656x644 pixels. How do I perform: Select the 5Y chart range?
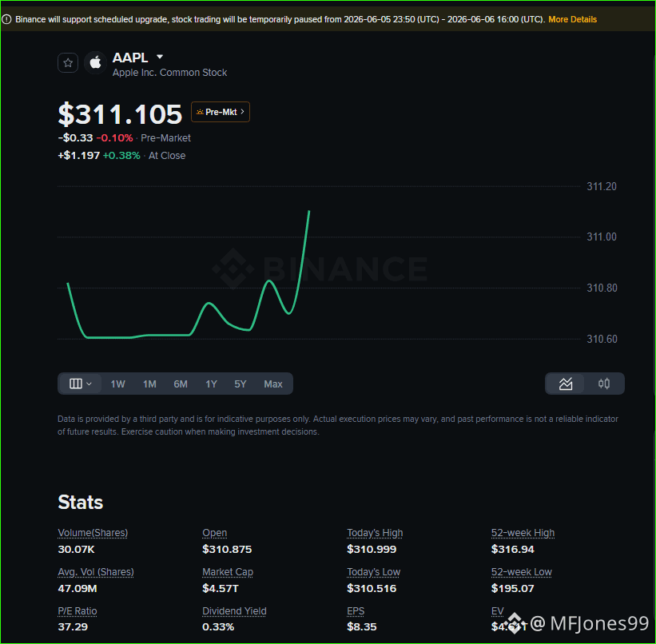pos(241,384)
